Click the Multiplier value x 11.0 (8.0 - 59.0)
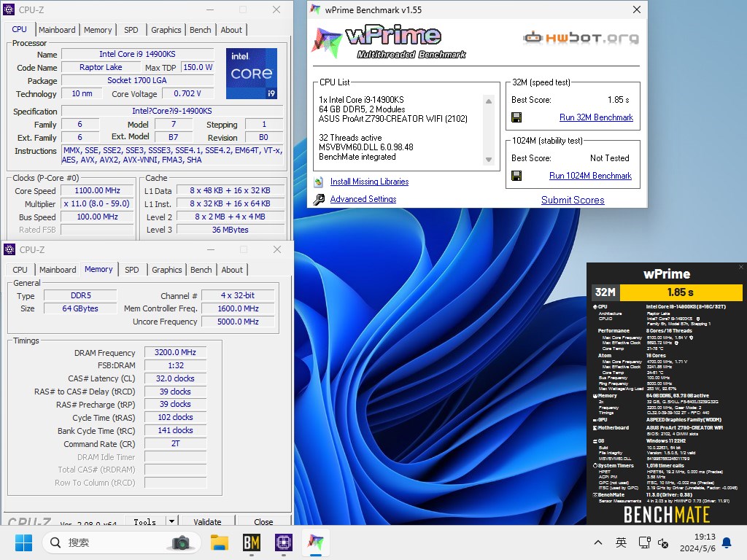747x560 pixels. point(97,203)
